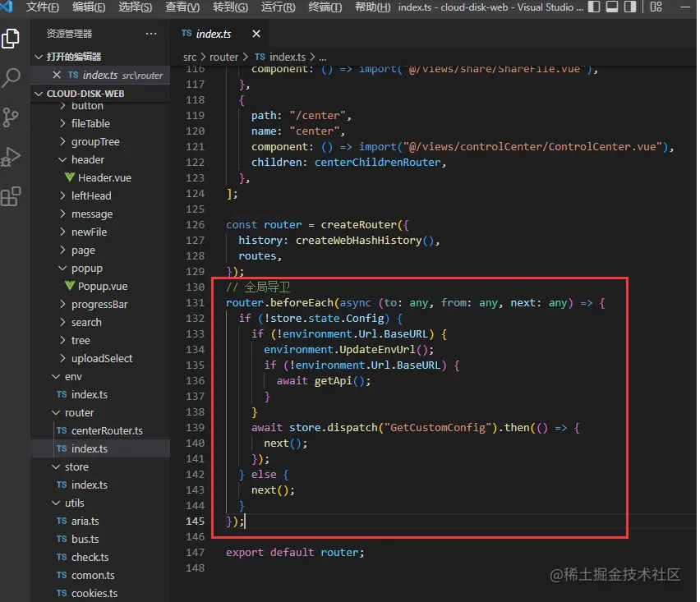700x602 pixels.
Task: Click the TS icon beside centerRouter.ts
Action: point(62,430)
